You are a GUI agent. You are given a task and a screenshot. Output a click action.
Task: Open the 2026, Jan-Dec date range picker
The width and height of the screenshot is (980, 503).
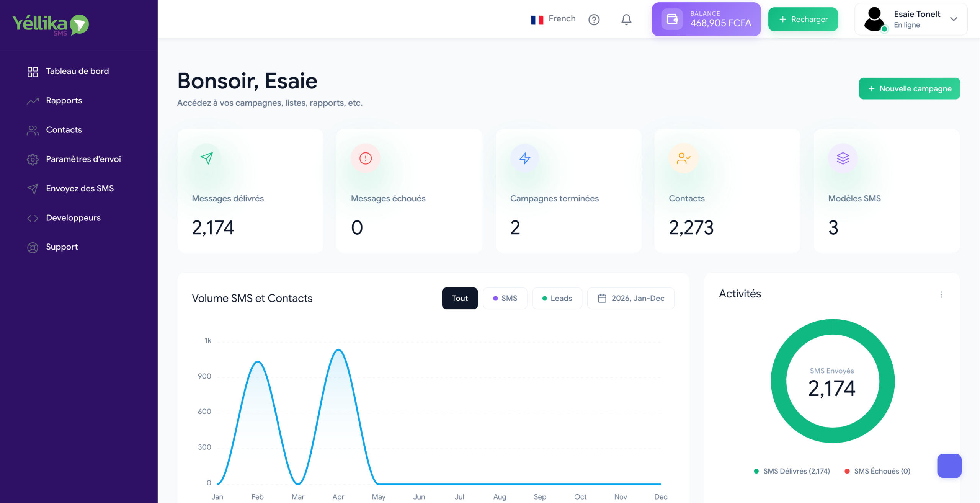[631, 298]
